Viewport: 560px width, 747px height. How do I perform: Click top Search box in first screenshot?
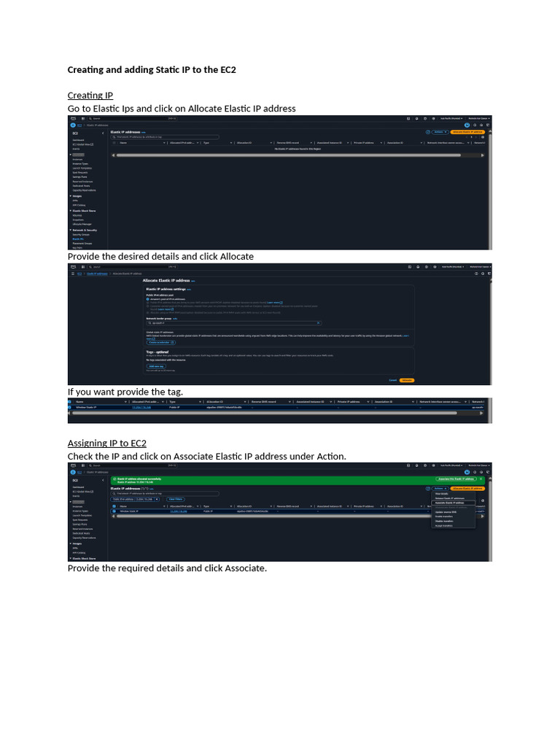133,119
